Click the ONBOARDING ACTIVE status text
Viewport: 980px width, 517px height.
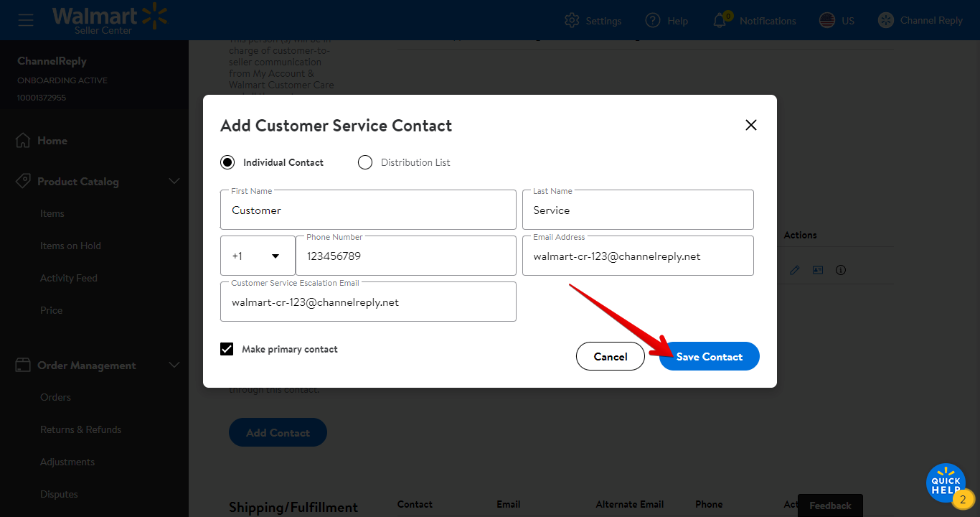click(62, 80)
